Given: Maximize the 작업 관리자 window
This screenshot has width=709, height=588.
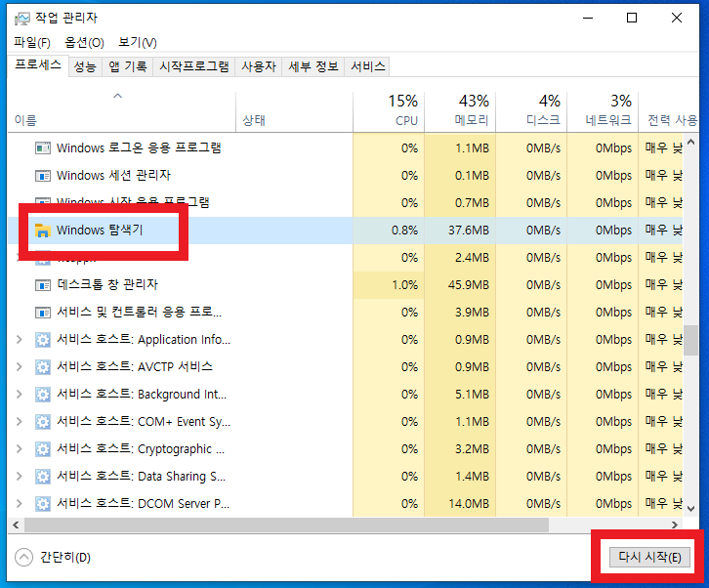Looking at the screenshot, I should pos(632,19).
